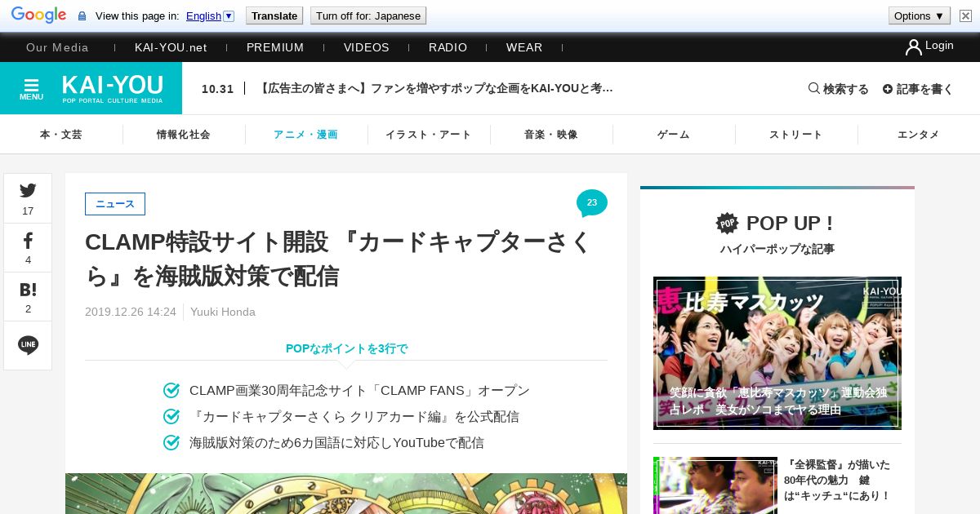Click the 2019.12.26 14:24 date text

[131, 312]
